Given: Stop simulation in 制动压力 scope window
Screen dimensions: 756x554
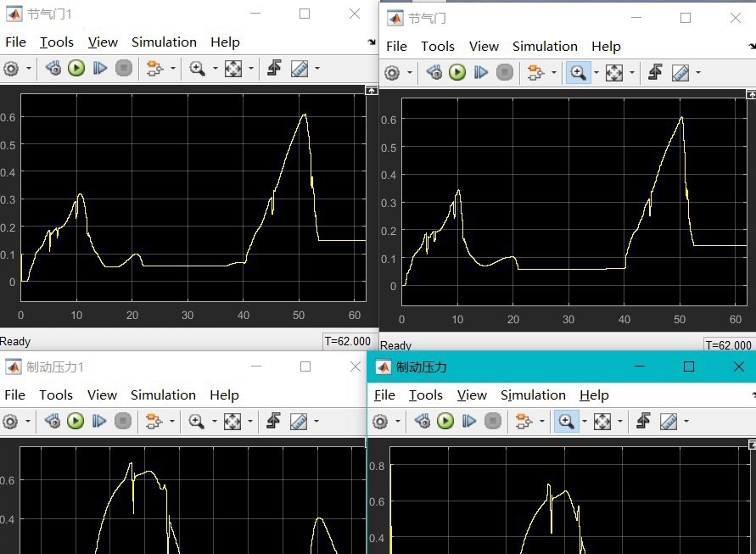Looking at the screenshot, I should point(493,421).
